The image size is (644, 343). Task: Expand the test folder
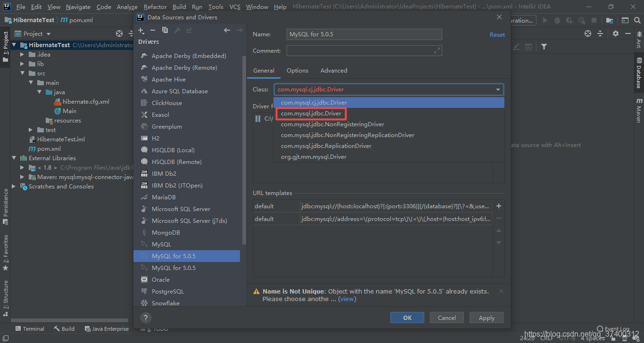(x=31, y=130)
